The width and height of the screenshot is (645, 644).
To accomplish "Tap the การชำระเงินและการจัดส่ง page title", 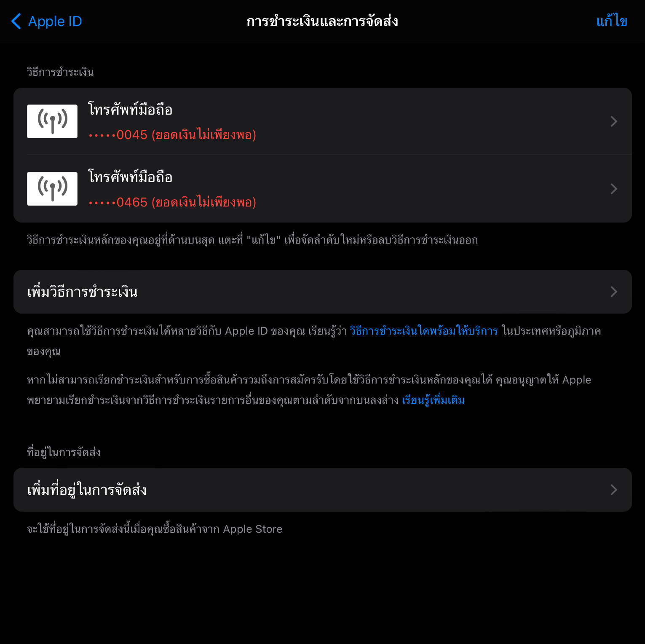I will coord(322,21).
